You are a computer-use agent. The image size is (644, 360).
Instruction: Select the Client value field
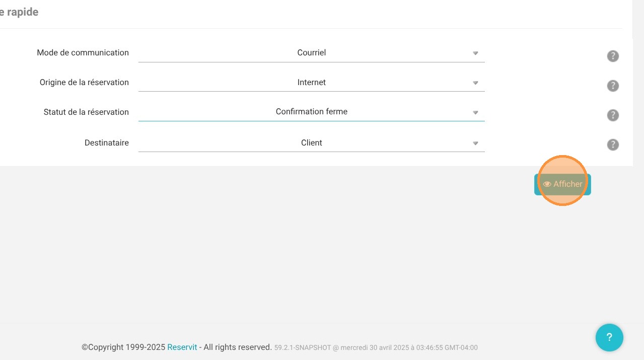pos(311,143)
